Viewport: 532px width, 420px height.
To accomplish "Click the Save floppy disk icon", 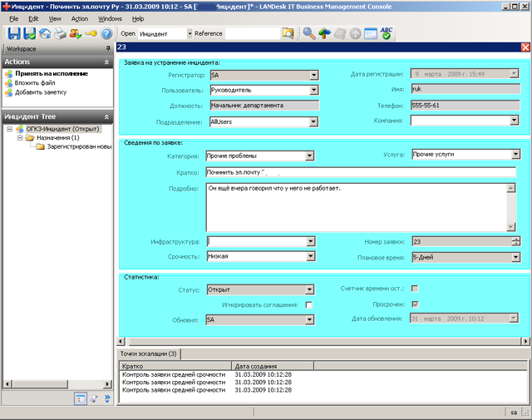I will tap(14, 33).
